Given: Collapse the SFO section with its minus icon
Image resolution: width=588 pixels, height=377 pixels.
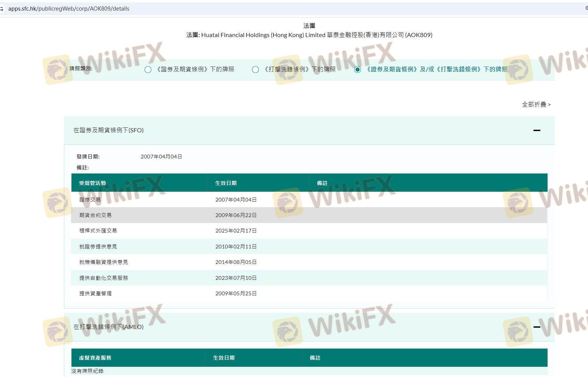Looking at the screenshot, I should pos(536,130).
